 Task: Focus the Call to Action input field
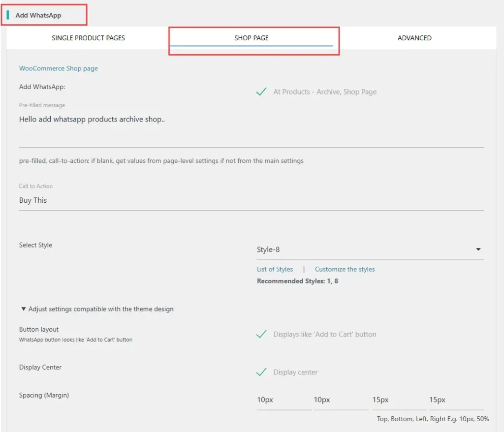[x=251, y=200]
